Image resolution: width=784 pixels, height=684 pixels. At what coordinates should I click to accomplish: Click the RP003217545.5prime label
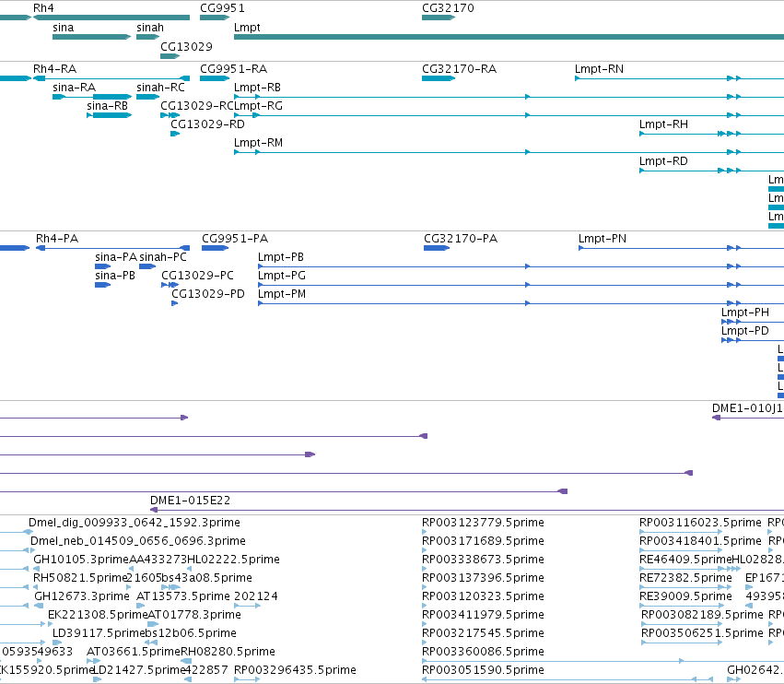pyautogui.click(x=483, y=633)
